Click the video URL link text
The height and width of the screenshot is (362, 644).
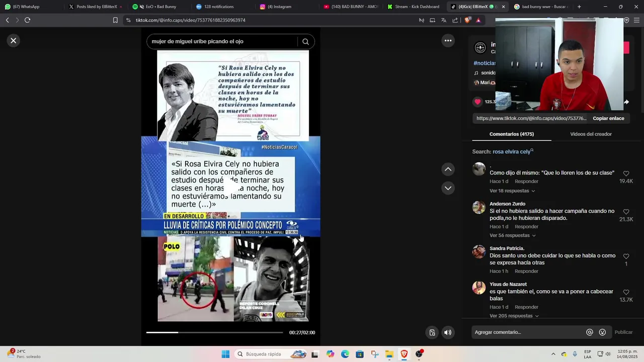click(x=531, y=119)
